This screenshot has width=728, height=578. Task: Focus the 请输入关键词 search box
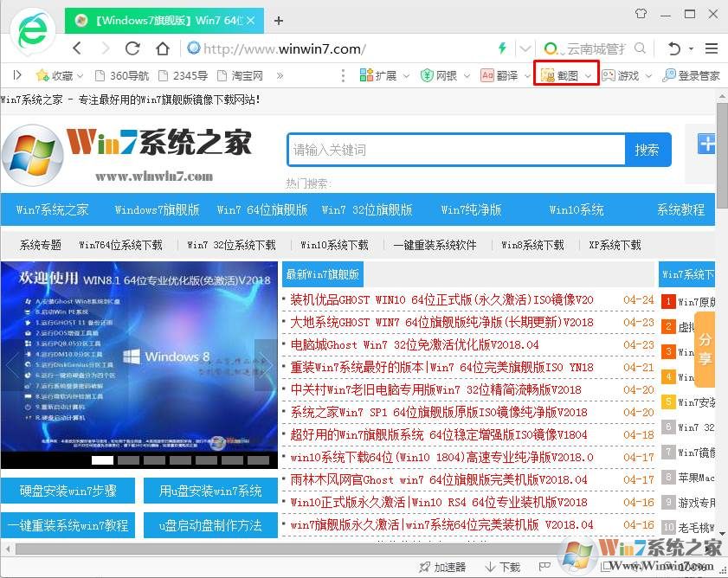(x=456, y=150)
